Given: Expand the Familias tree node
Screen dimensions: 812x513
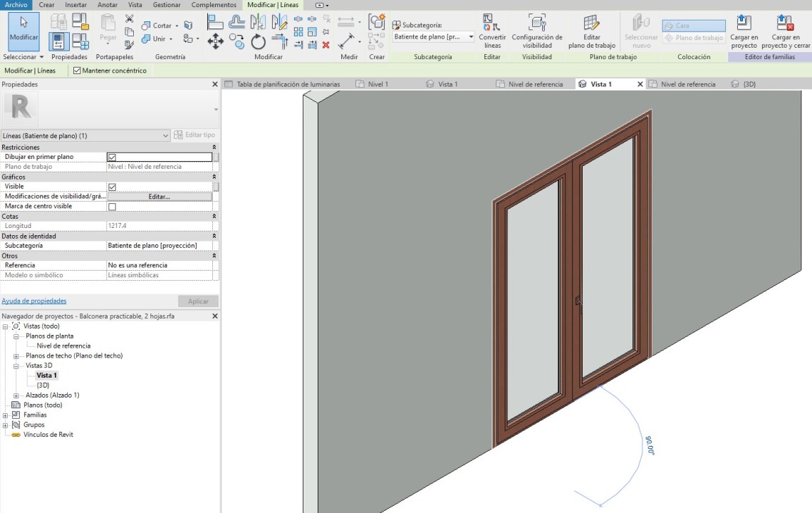Looking at the screenshot, I should [6, 415].
